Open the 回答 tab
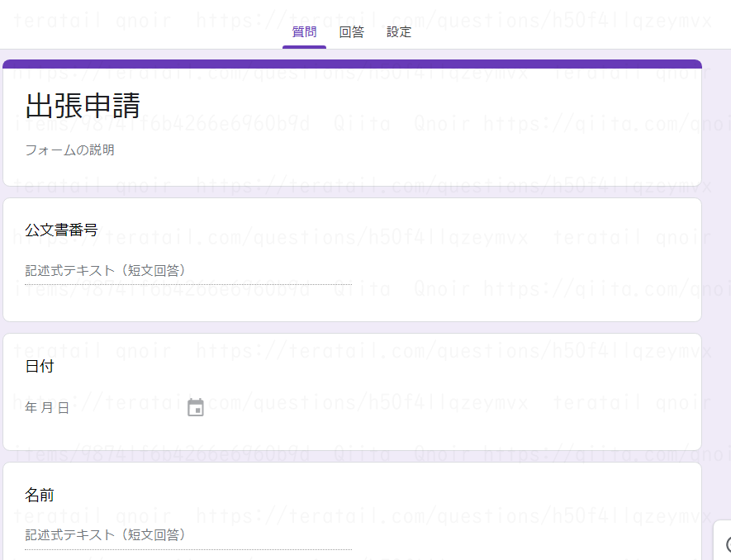 [x=351, y=32]
